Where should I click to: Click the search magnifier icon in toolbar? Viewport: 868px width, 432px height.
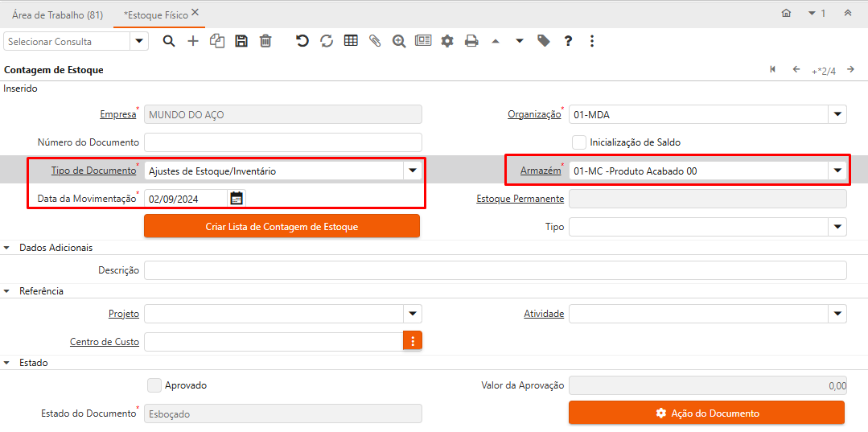[x=169, y=41]
